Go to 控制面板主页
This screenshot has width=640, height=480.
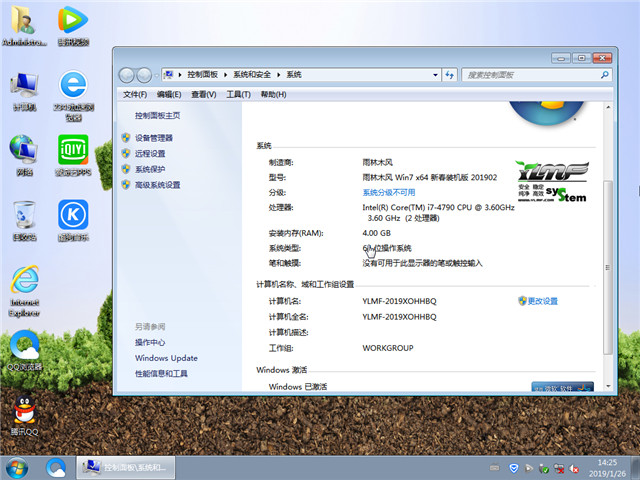click(x=158, y=116)
